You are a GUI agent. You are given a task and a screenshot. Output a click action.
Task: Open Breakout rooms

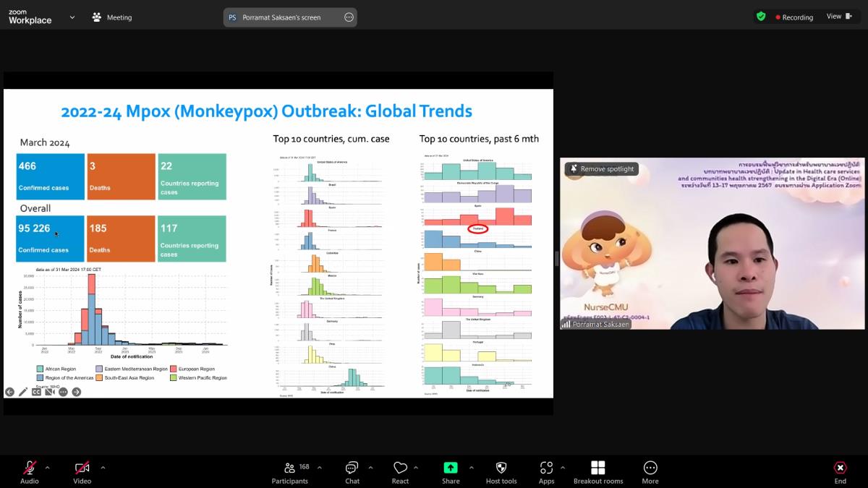[x=597, y=468]
